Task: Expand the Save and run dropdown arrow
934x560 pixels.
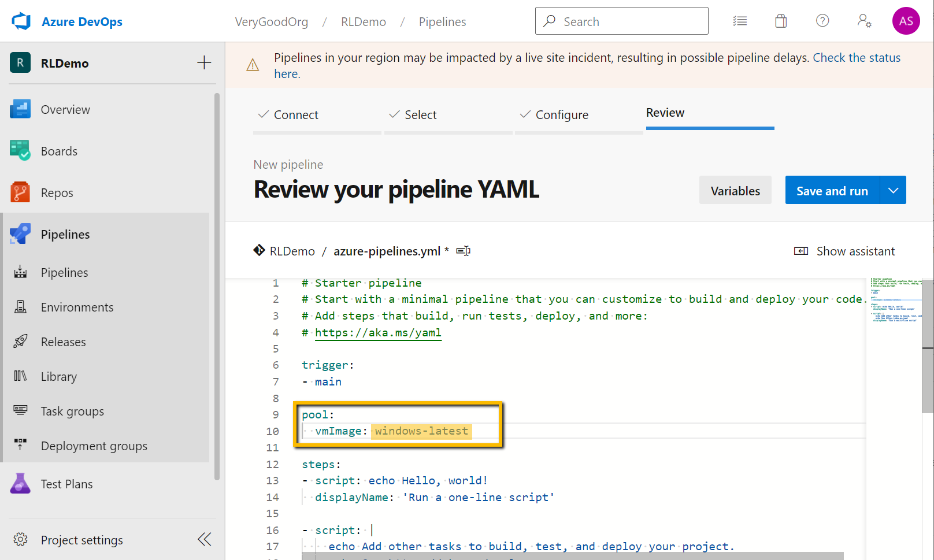Action: click(x=893, y=190)
